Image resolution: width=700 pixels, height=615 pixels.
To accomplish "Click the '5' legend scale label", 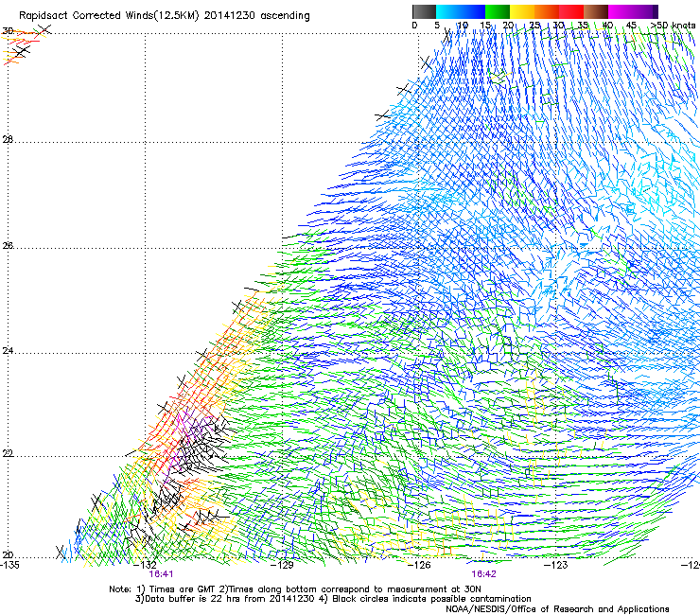I will tap(437, 26).
